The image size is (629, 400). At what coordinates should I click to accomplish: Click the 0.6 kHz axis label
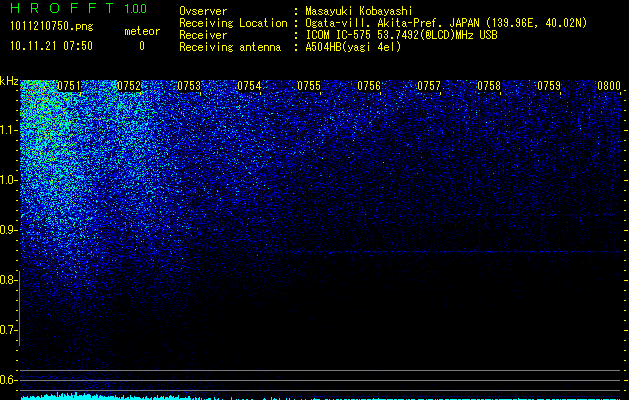[x=8, y=380]
